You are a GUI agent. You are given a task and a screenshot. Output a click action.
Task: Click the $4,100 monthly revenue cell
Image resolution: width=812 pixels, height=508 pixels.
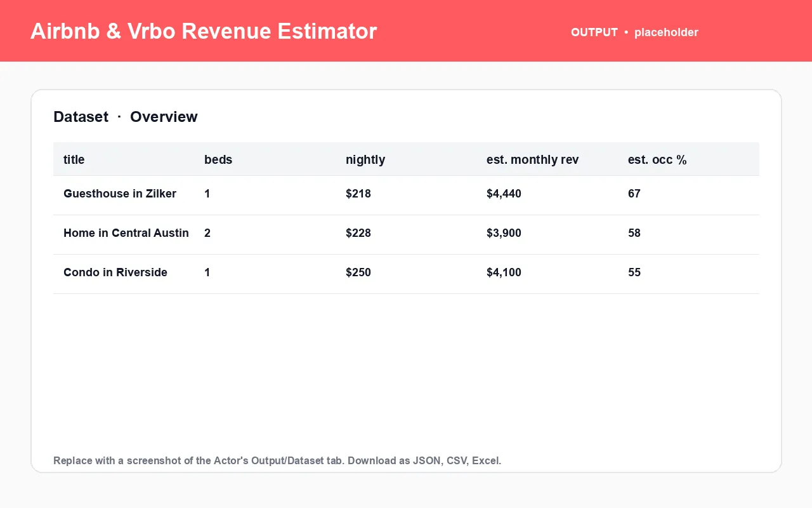click(x=504, y=272)
